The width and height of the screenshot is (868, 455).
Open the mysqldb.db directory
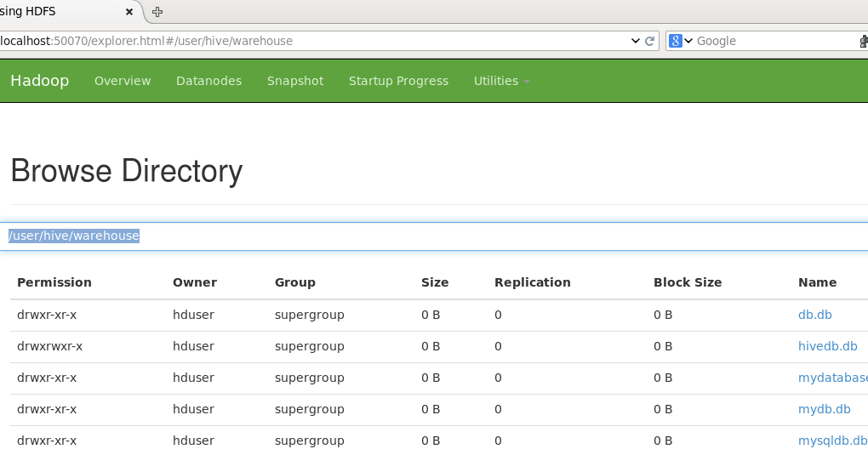[x=832, y=441]
